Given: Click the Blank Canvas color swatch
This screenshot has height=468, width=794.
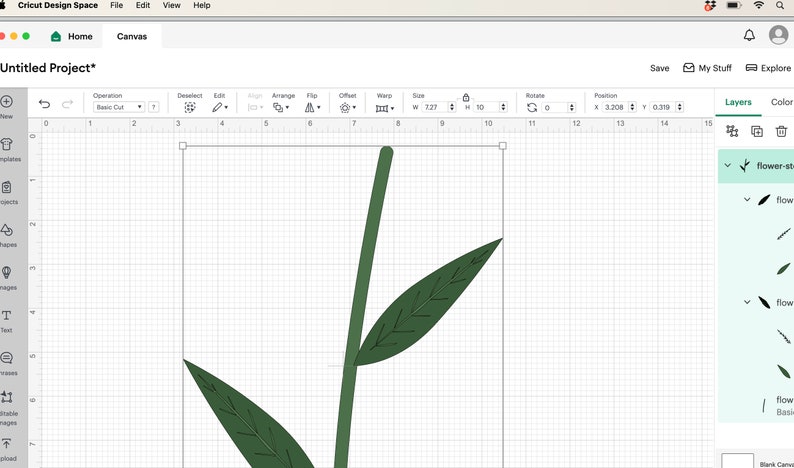Looking at the screenshot, I should coord(737,460).
